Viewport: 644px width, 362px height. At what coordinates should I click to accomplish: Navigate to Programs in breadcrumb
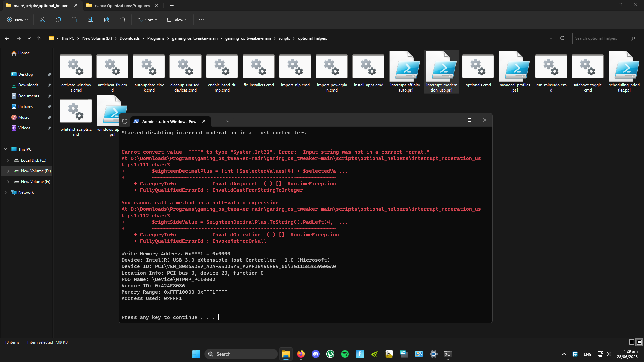pyautogui.click(x=156, y=38)
